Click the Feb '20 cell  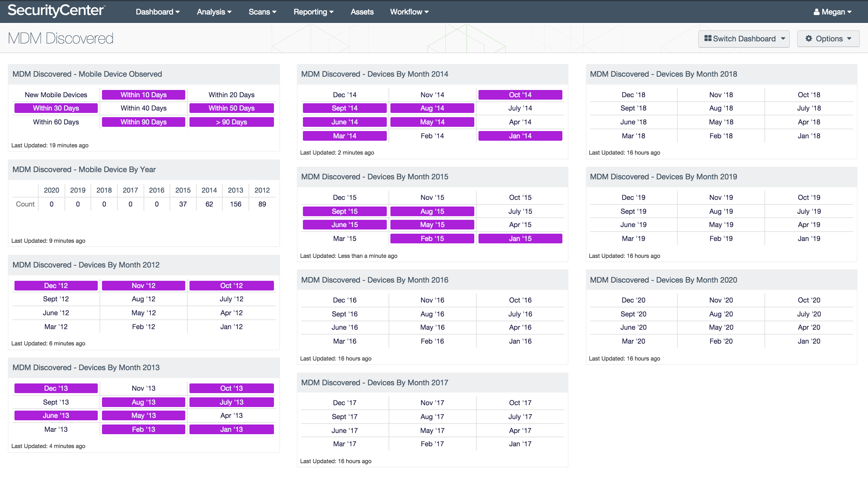(721, 341)
